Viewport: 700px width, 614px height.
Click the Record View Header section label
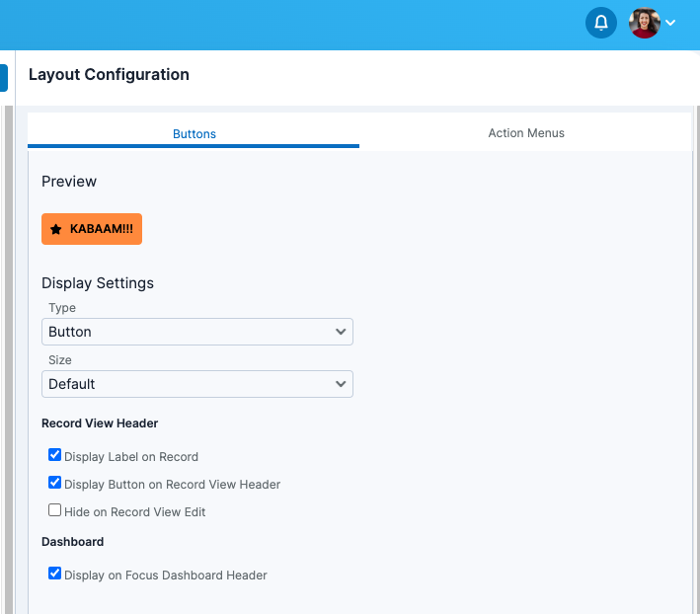[x=100, y=423]
